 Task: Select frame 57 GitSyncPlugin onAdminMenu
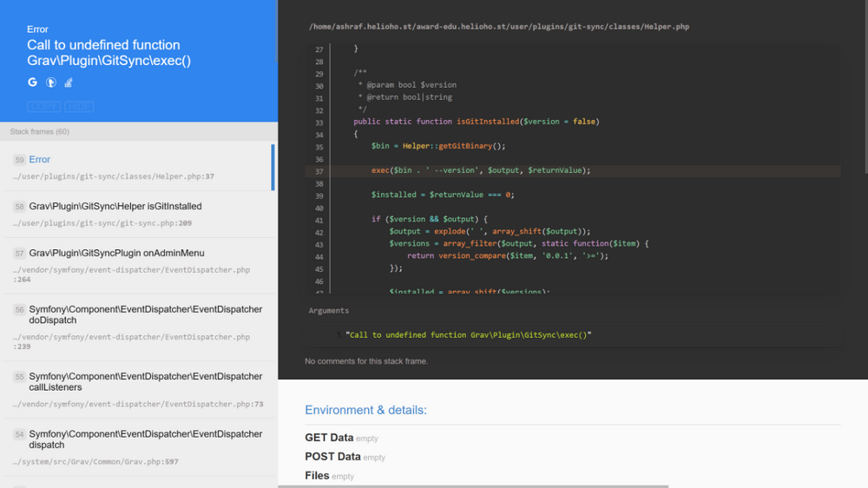coord(138,266)
